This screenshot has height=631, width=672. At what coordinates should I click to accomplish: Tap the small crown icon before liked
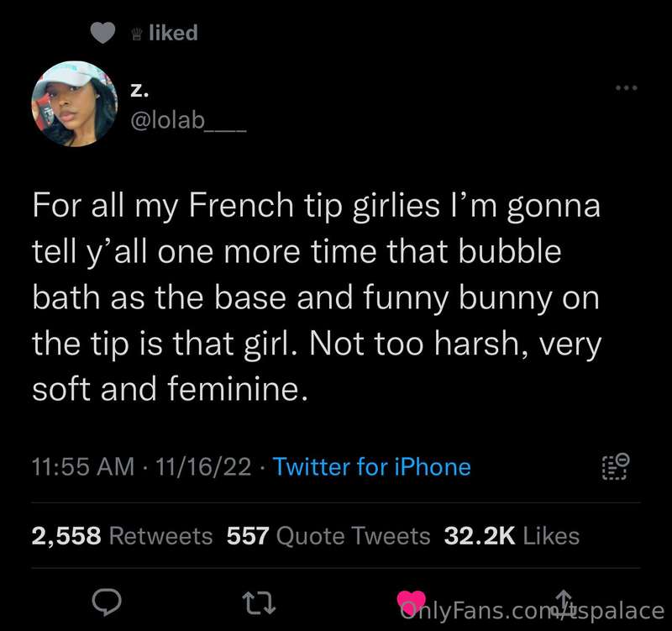coord(137,34)
